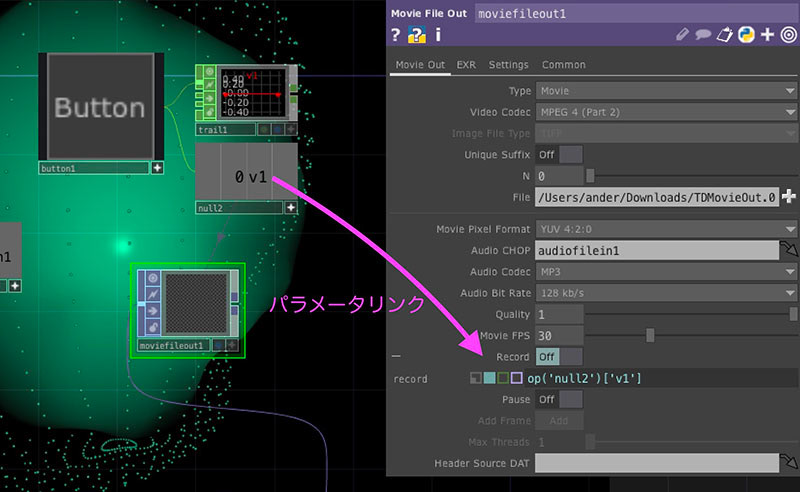This screenshot has height=492, width=800.
Task: Click the large Button panel in button1
Action: [x=101, y=106]
